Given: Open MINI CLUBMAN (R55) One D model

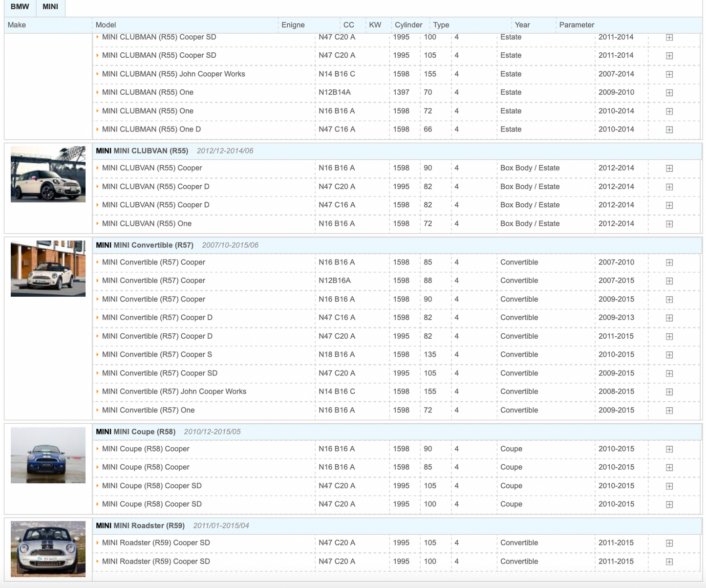Looking at the screenshot, I should coord(151,129).
